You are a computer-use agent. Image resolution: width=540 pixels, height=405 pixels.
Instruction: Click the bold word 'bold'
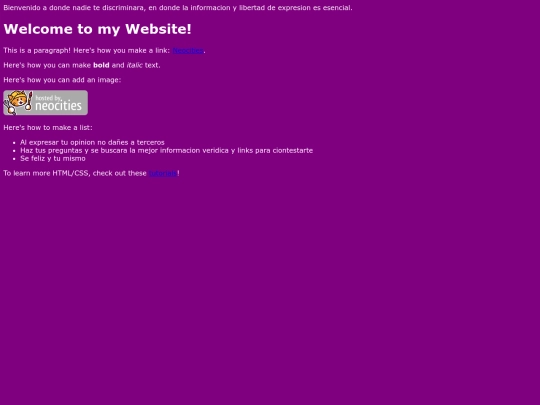pyautogui.click(x=101, y=65)
